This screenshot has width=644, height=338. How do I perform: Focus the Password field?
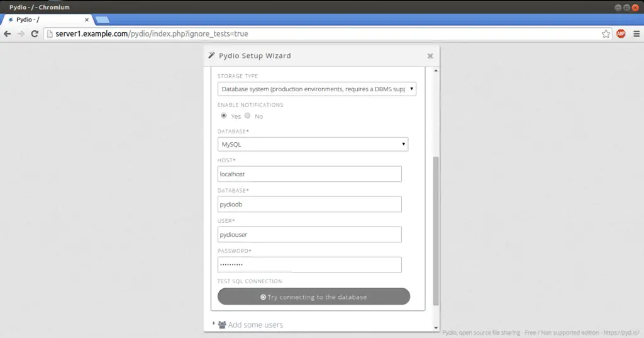point(309,265)
